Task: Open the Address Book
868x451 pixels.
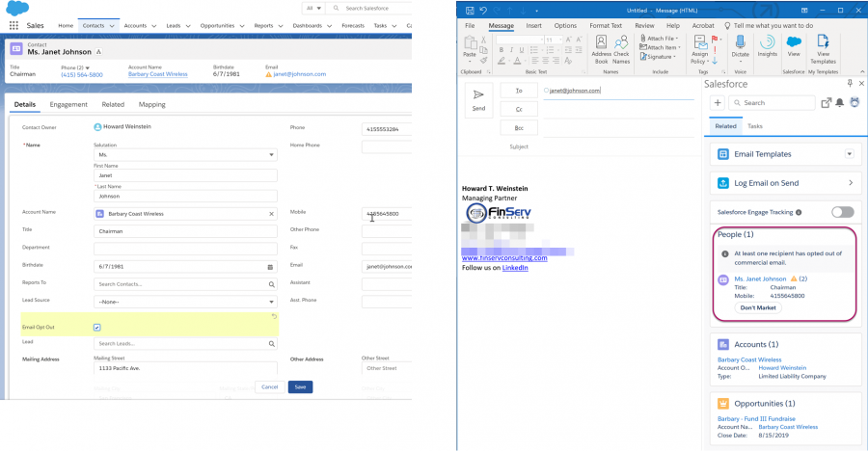Action: (601, 45)
